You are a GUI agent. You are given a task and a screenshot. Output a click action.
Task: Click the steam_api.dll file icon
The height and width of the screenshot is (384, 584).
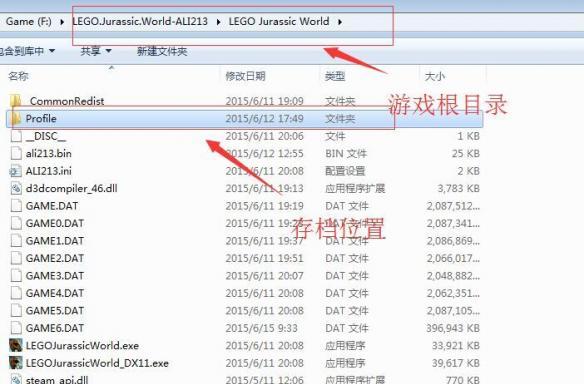[x=16, y=379]
